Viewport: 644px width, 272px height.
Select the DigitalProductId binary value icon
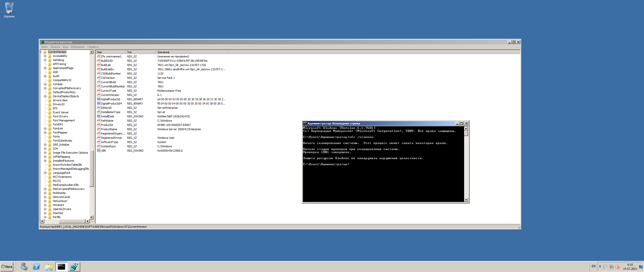click(99, 99)
